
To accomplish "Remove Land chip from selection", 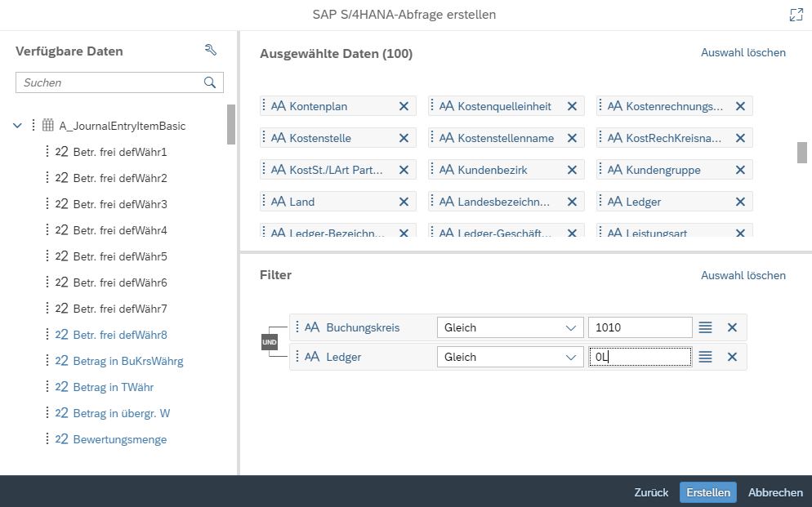I will (x=404, y=202).
